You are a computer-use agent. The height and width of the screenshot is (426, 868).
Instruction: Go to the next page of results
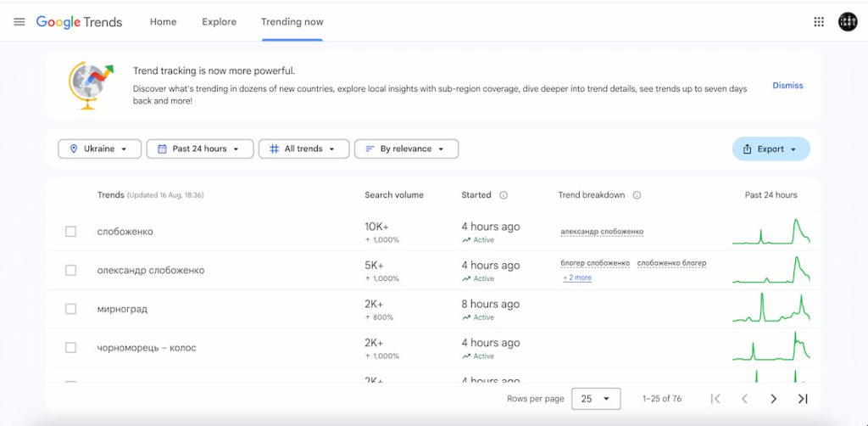tap(773, 399)
